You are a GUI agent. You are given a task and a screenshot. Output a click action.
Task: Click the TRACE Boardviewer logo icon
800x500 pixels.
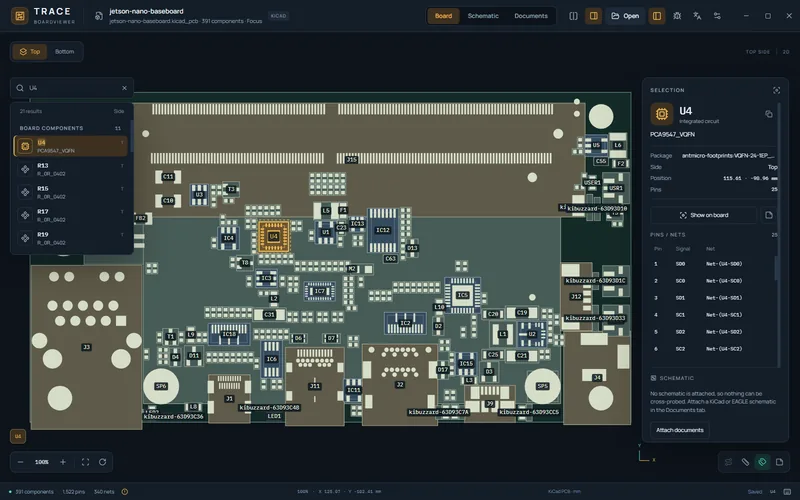click(19, 16)
